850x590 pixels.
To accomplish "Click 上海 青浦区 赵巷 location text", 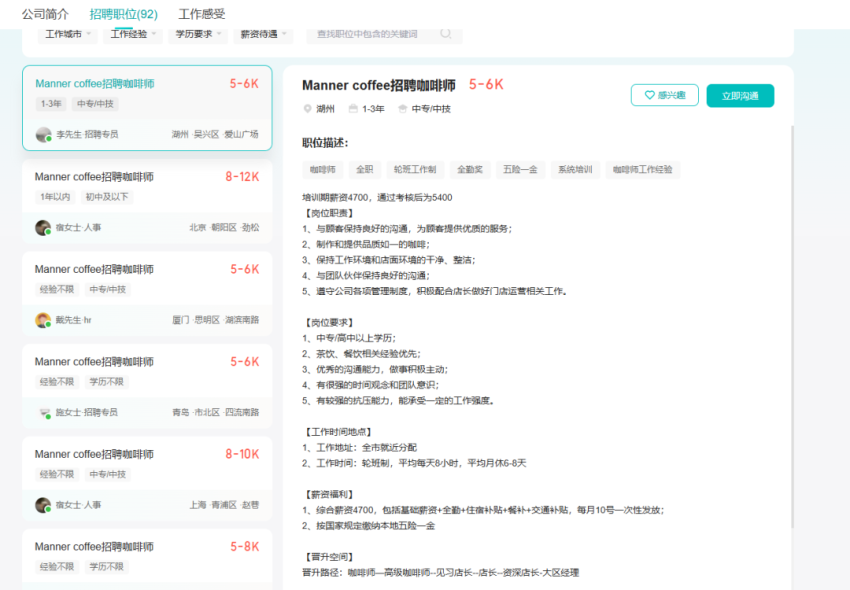I will tap(224, 505).
